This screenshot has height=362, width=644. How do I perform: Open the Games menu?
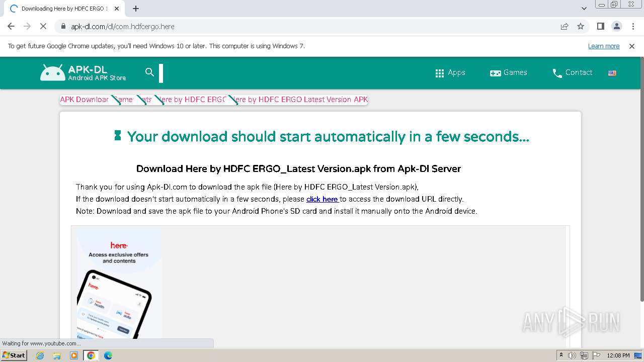[x=509, y=72]
